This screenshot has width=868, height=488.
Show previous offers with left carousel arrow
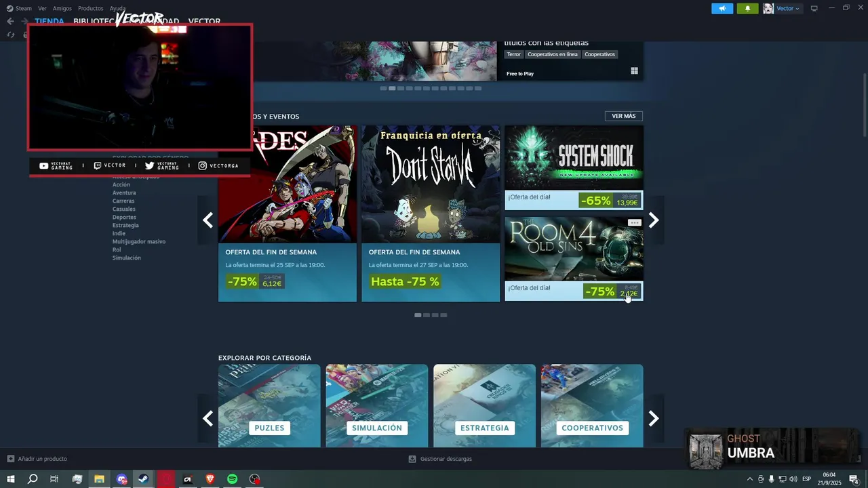pyautogui.click(x=208, y=220)
